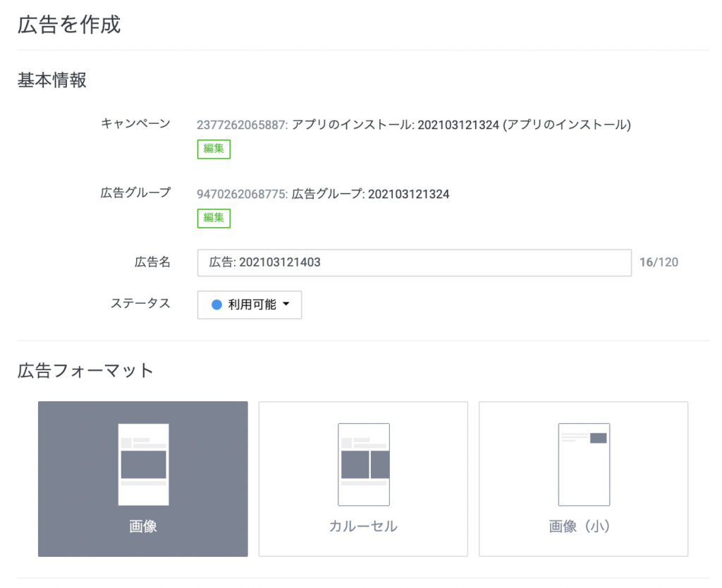This screenshot has width=722, height=588.
Task: Click the selected 画像 card preview graphic
Action: [142, 465]
